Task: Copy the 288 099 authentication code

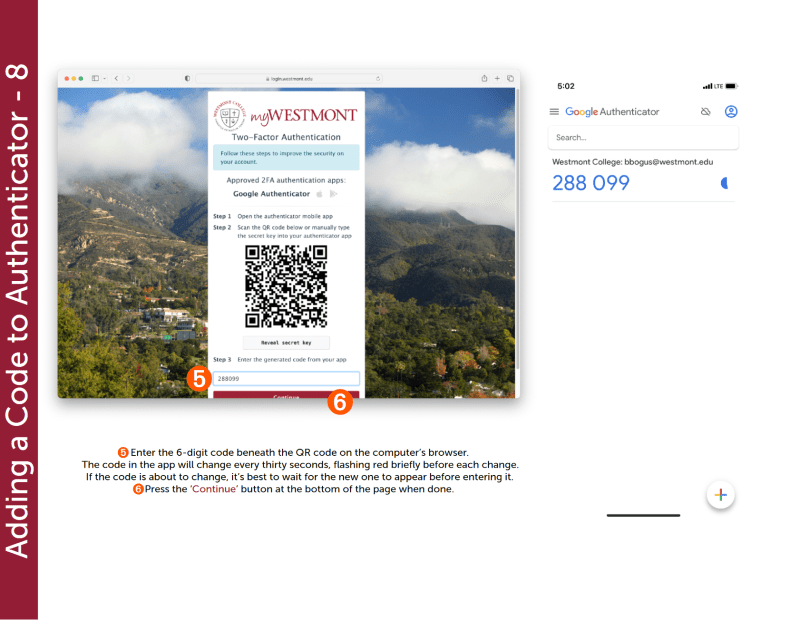Action: (x=591, y=183)
